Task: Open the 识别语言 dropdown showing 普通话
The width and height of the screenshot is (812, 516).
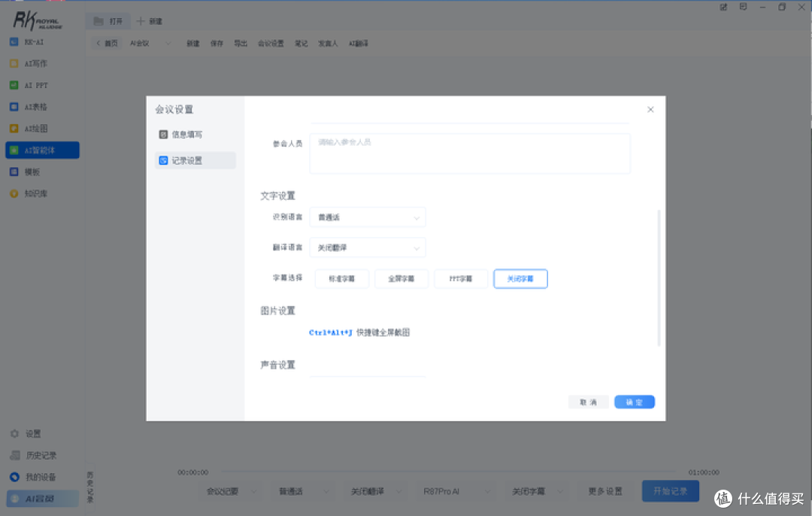Action: (368, 217)
